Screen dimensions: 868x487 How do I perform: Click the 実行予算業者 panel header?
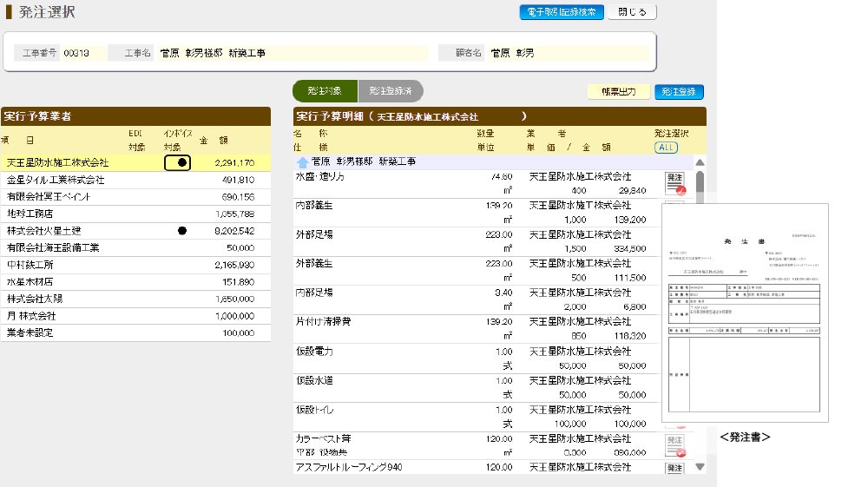pyautogui.click(x=135, y=116)
